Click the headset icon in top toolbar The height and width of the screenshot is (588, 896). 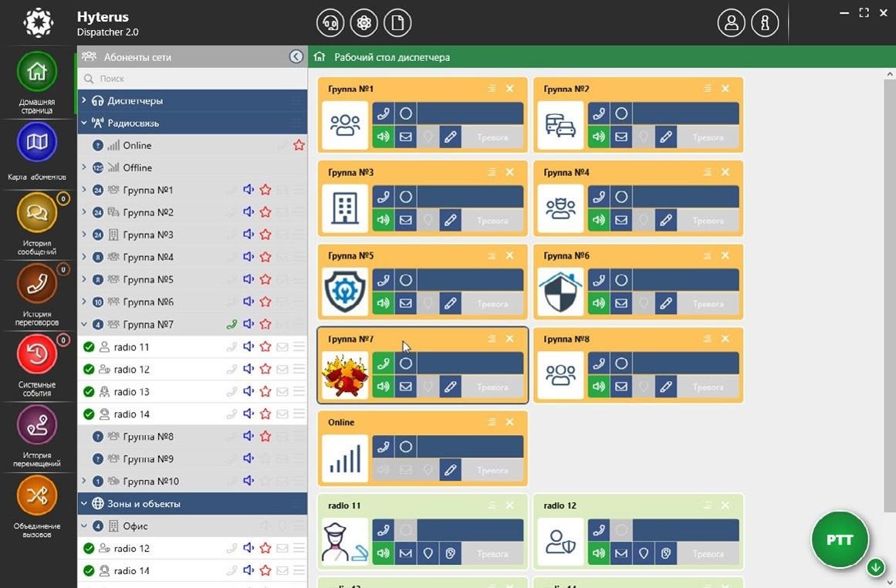[x=330, y=23]
